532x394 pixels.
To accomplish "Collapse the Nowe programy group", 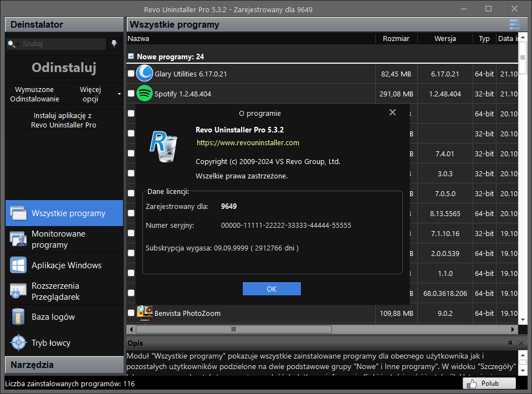I will (131, 57).
